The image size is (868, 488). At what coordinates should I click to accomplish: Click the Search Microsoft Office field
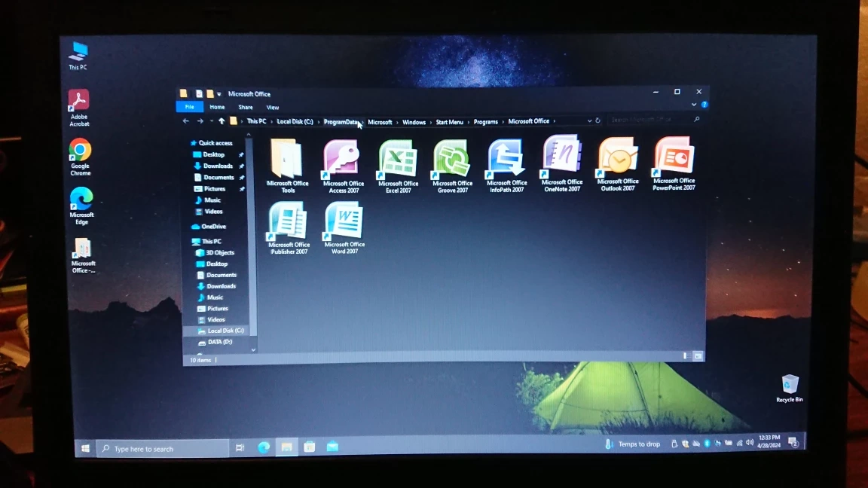[654, 120]
